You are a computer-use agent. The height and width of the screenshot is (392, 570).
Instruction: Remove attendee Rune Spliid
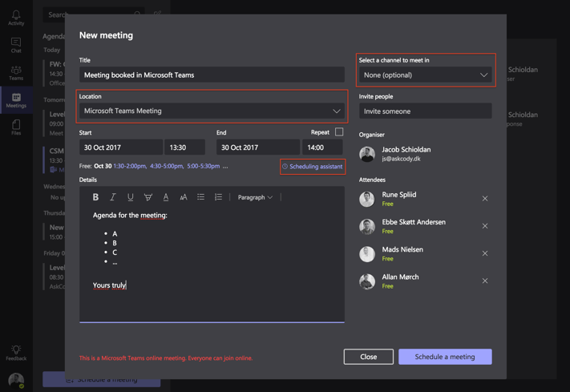tap(485, 199)
